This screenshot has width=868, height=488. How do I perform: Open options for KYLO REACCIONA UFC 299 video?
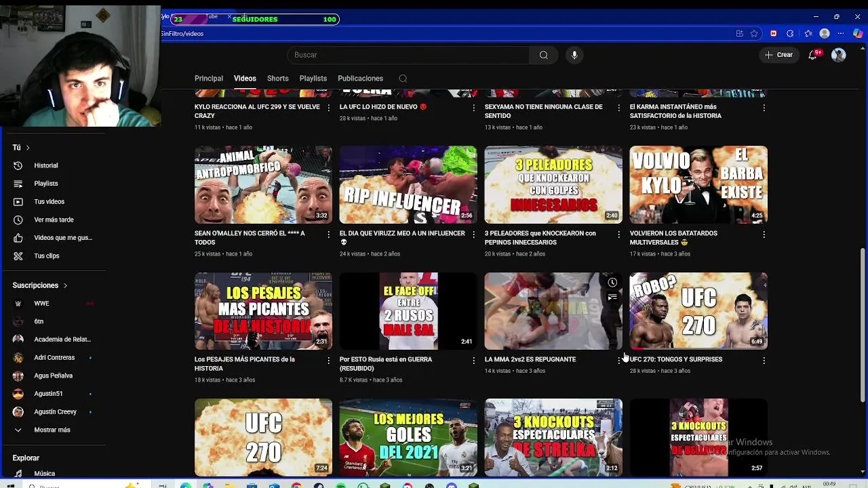(328, 108)
